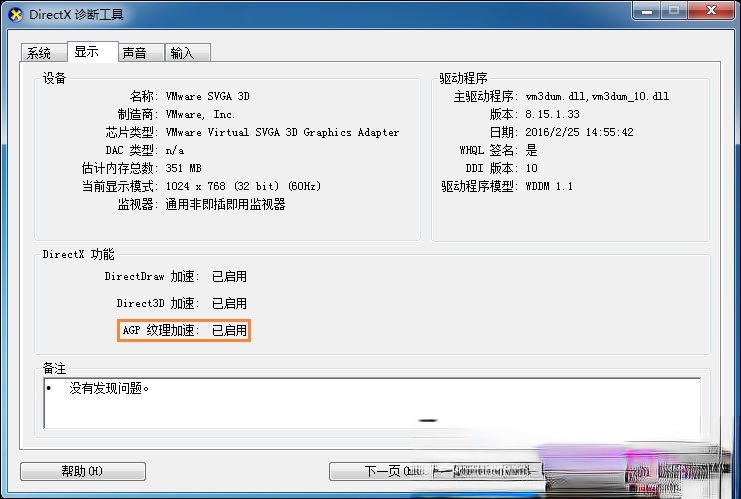Click DirectDraw 加速 status '已启用'
741x499 pixels.
coord(229,276)
